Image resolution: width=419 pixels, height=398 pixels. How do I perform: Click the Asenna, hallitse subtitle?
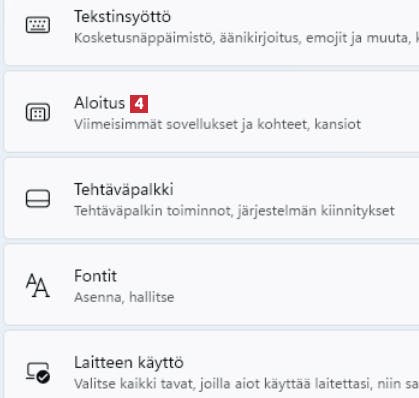pyautogui.click(x=124, y=297)
